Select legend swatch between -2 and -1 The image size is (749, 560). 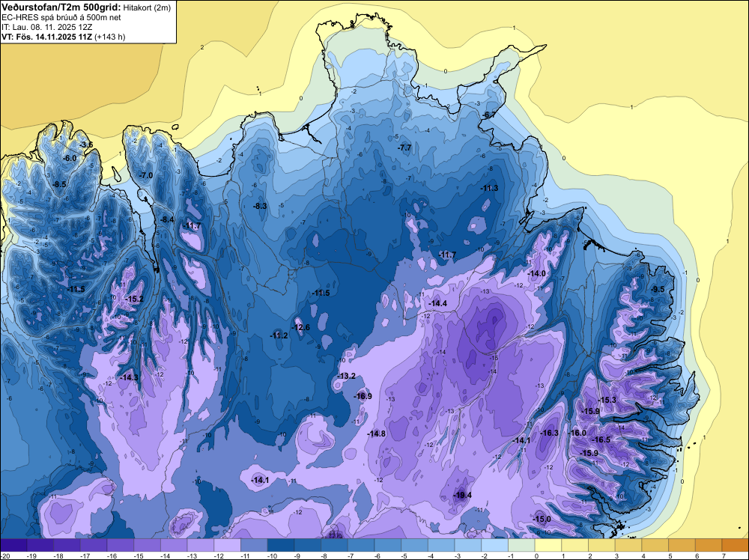click(495, 545)
